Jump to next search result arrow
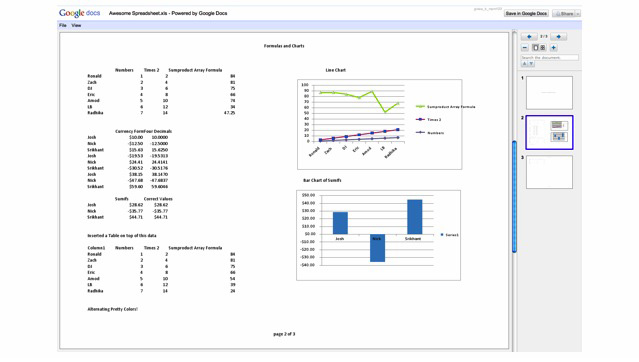Image resolution: width=639 pixels, height=362 pixels. (531, 64)
